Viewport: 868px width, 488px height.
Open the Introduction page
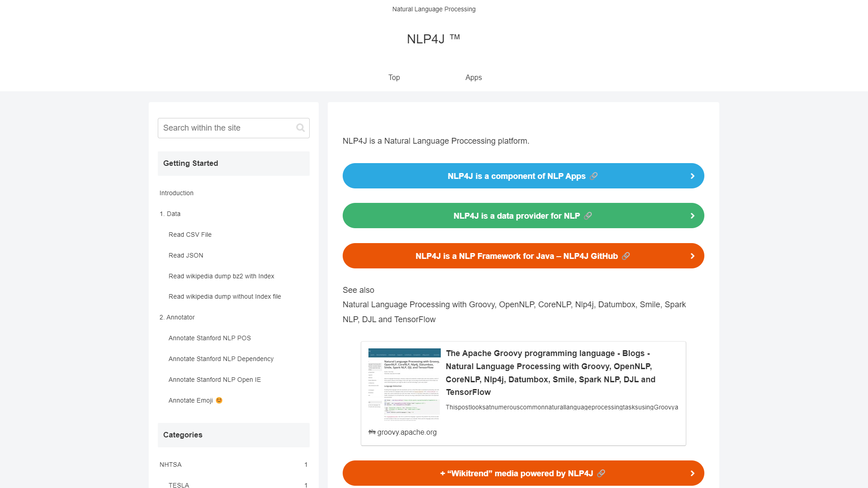pyautogui.click(x=176, y=193)
